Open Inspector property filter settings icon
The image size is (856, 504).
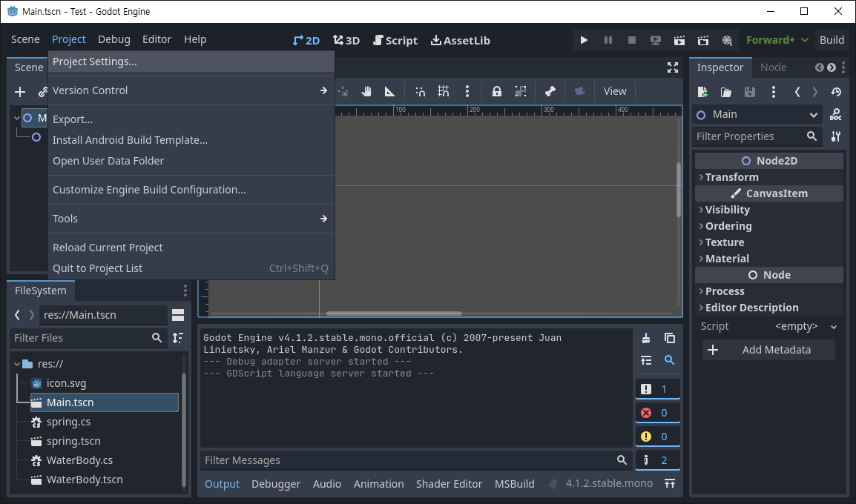(x=836, y=136)
